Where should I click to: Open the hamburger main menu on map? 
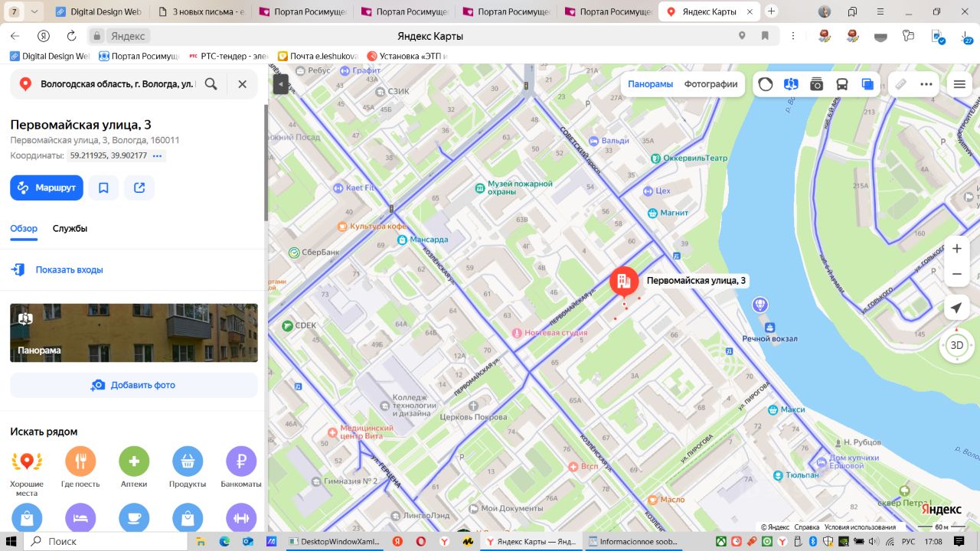(959, 84)
